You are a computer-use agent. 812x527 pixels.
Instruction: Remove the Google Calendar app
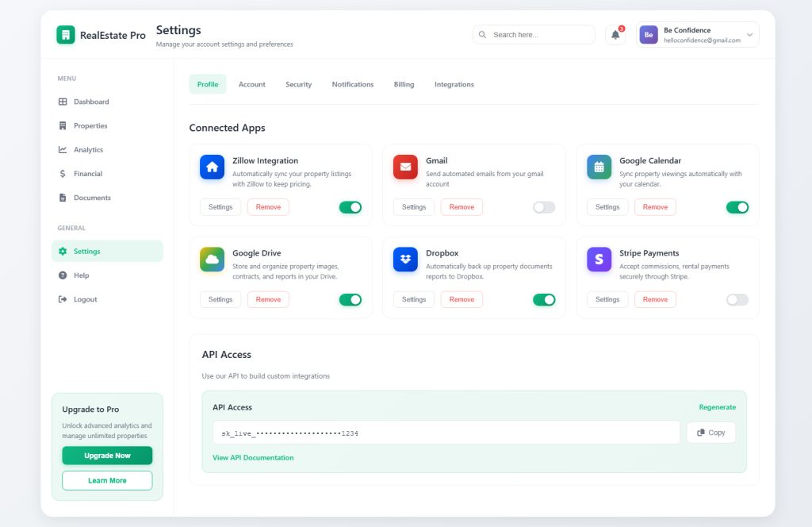(x=655, y=207)
